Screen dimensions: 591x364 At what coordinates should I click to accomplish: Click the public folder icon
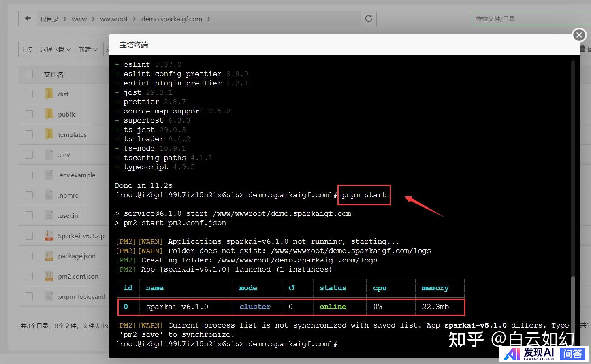click(49, 114)
